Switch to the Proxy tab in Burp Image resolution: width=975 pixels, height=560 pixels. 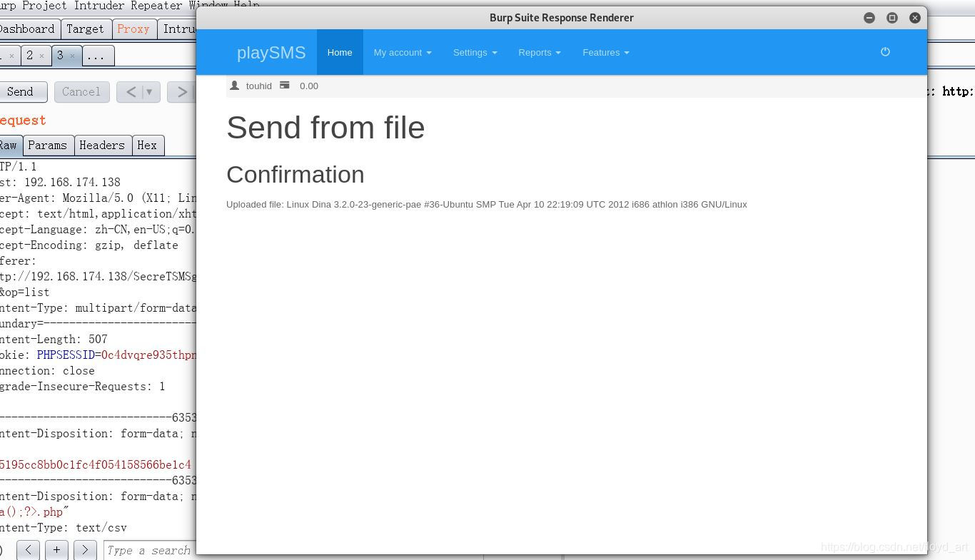(133, 29)
